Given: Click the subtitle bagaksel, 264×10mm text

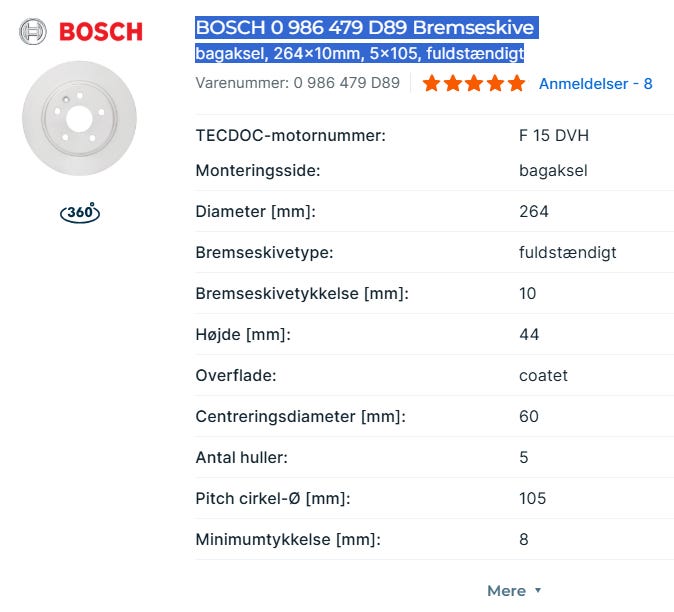Looking at the screenshot, I should (359, 53).
